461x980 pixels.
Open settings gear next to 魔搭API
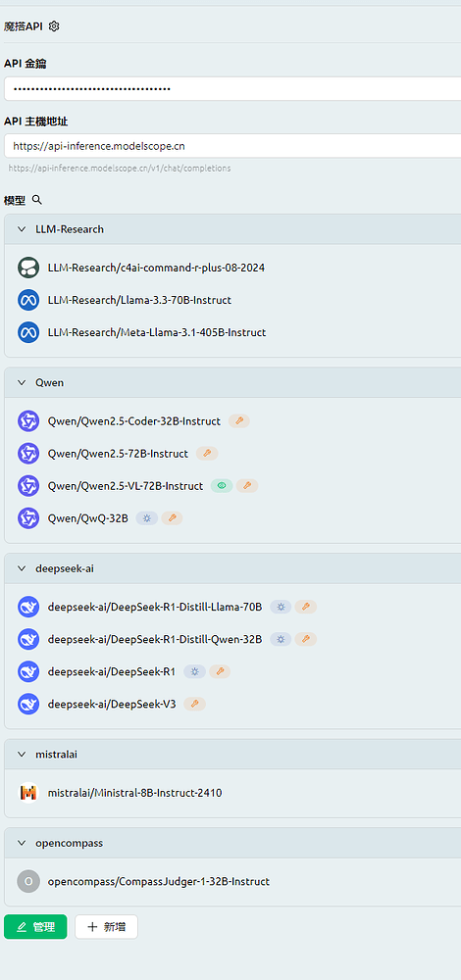(54, 26)
